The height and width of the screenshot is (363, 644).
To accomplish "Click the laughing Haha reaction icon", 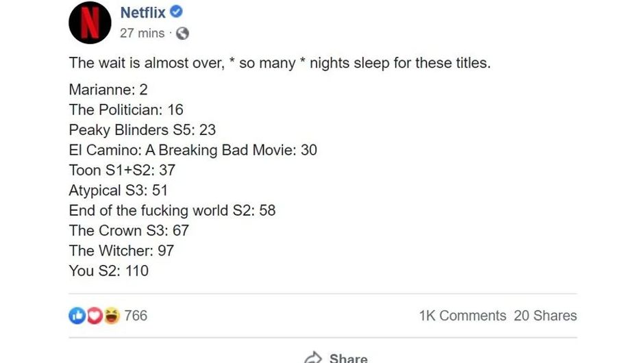I will [x=111, y=316].
